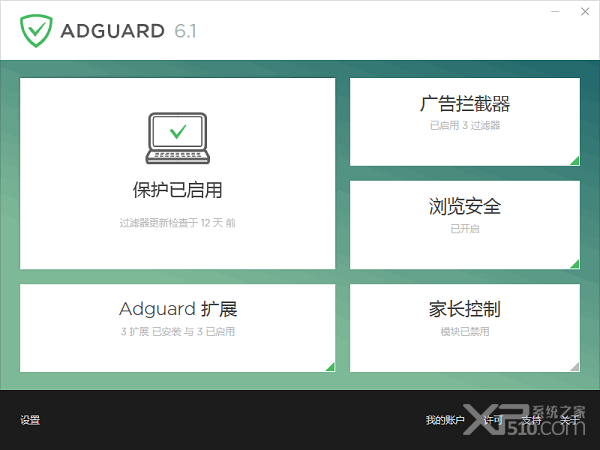This screenshot has width=600, height=450.
Task: Click the laptop protection status icon
Action: 178,138
